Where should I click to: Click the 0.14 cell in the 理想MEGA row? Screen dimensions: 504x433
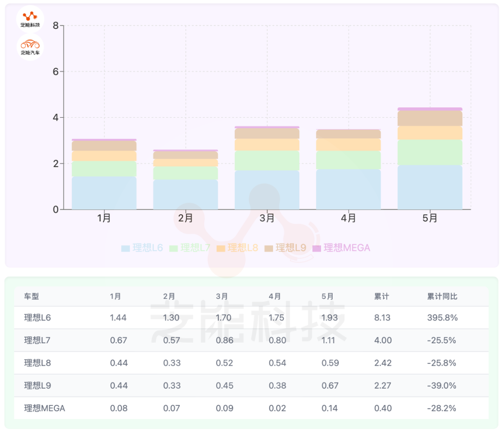[330, 408]
